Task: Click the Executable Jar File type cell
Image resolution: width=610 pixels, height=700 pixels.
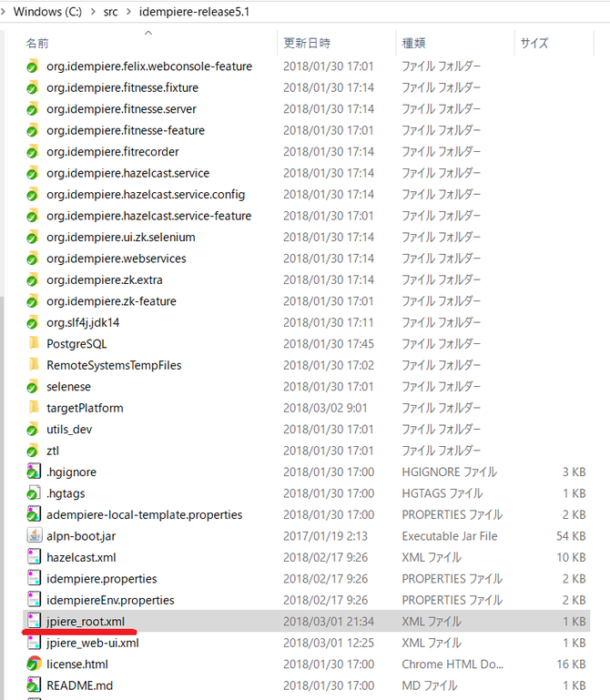Action: (x=450, y=536)
